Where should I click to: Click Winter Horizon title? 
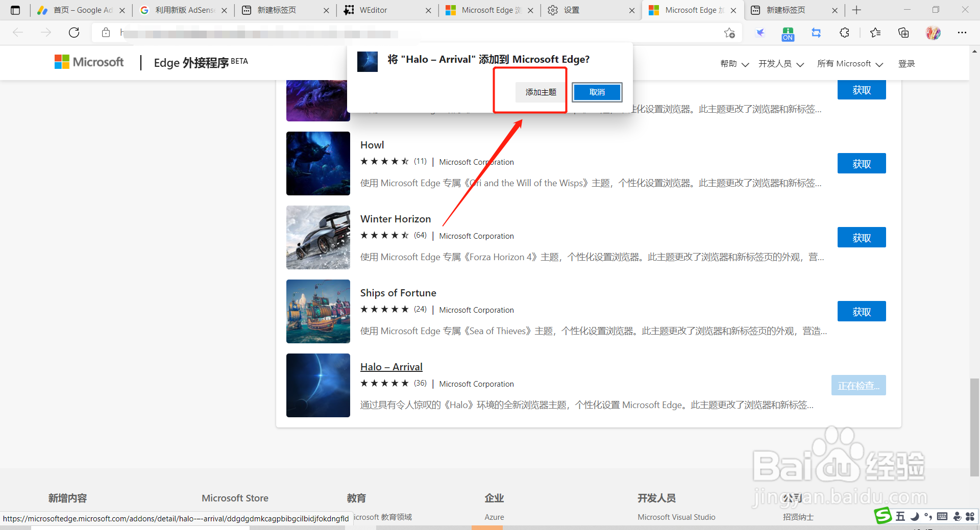pyautogui.click(x=396, y=219)
